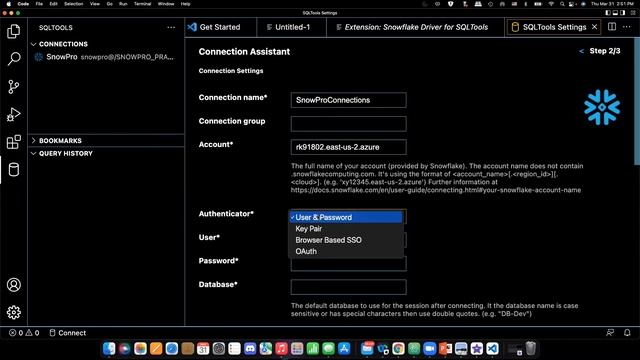Screen dimensions: 640x360
Task: Click the Database input field
Action: coord(349,287)
